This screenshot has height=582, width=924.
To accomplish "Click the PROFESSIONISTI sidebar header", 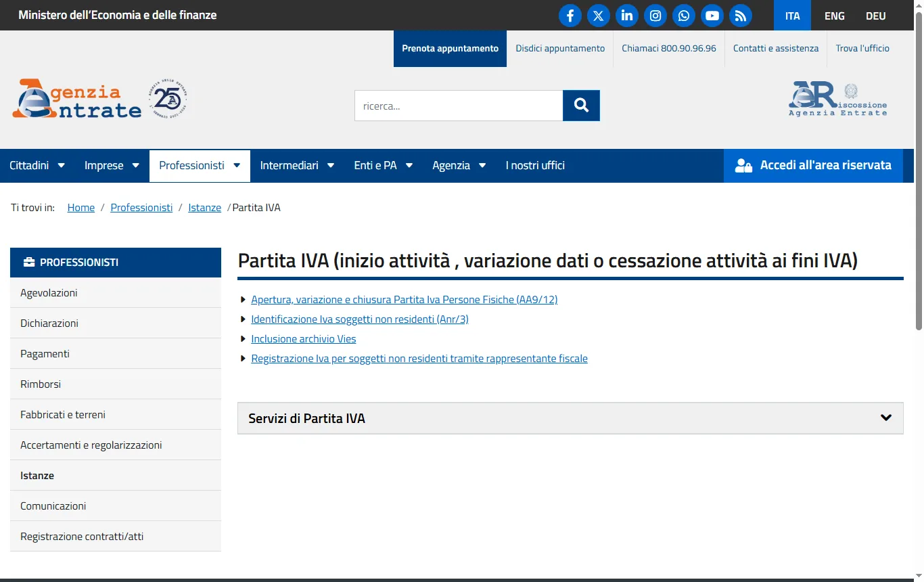I will click(x=116, y=263).
